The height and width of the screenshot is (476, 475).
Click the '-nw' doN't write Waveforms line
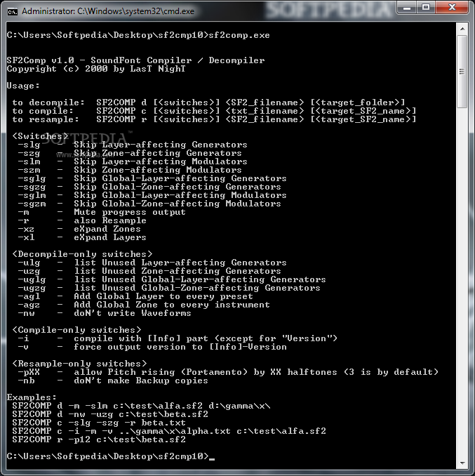pos(105,313)
